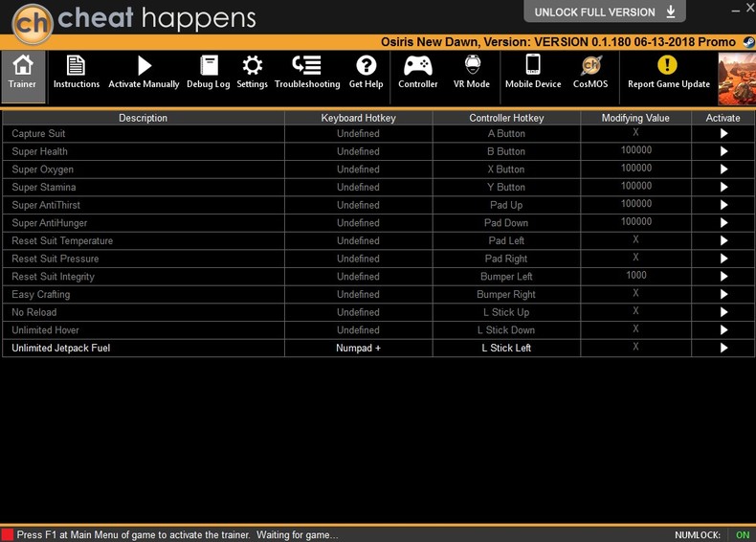This screenshot has width=756, height=542.
Task: Edit Super Oxygen modifying value
Action: click(x=636, y=169)
